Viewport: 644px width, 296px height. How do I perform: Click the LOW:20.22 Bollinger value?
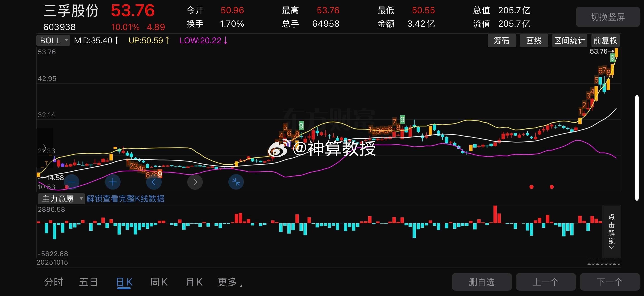[x=203, y=40]
